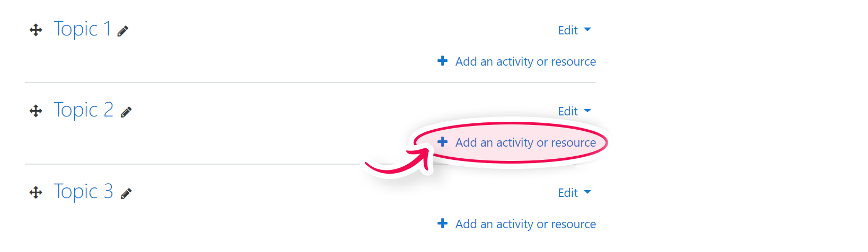Click the caret arrow beside Topic 1 Edit
Viewport: 868px width, 252px height.
(x=587, y=30)
